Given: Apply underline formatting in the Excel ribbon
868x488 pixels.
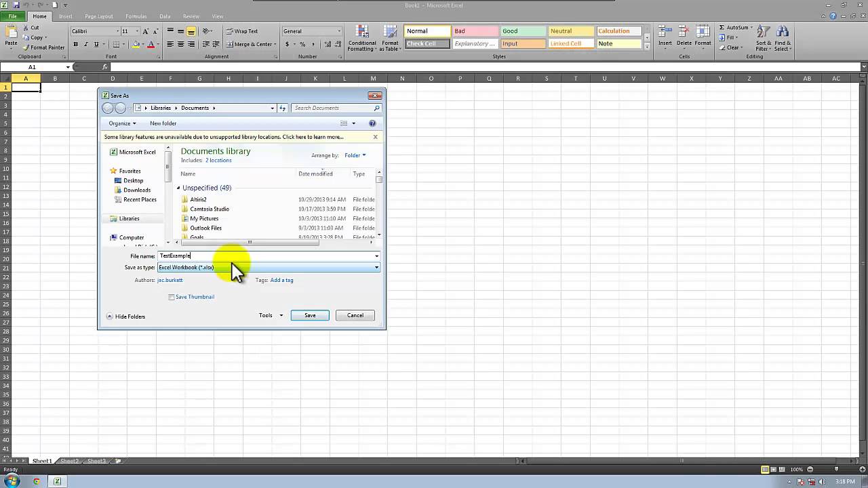Looking at the screenshot, I should pos(96,44).
